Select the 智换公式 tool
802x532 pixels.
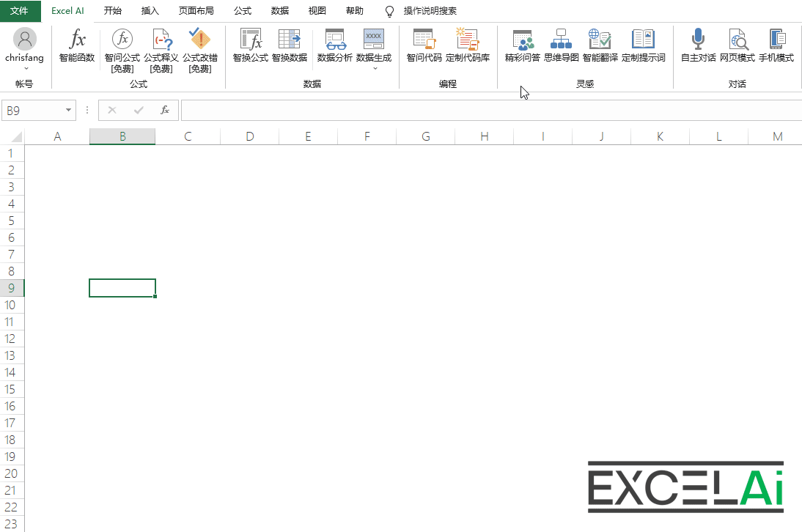[251, 46]
